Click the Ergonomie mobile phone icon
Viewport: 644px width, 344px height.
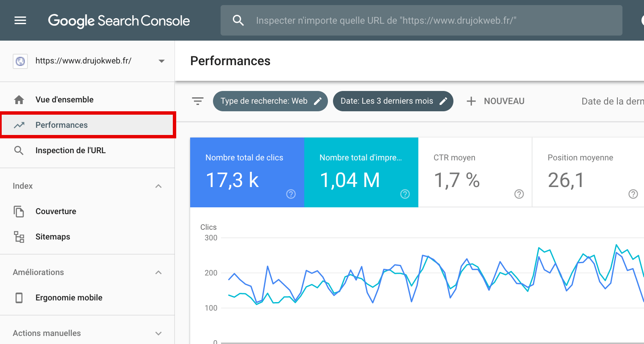coord(19,298)
